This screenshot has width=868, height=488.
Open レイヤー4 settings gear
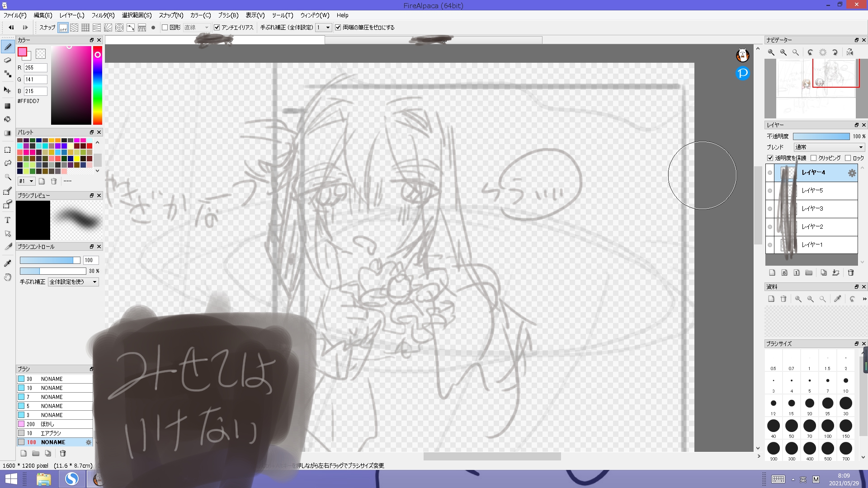852,173
